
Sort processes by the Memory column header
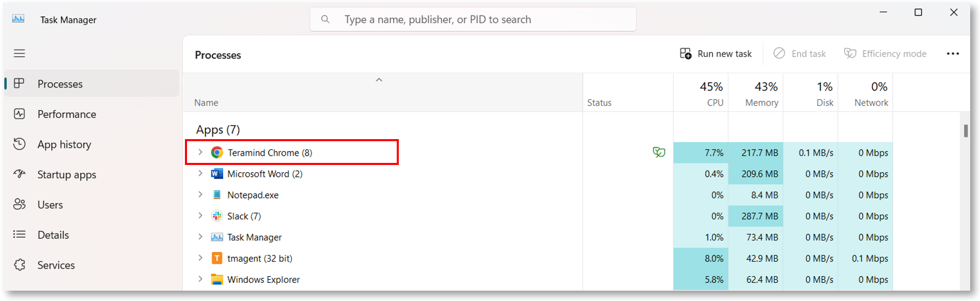(756, 93)
